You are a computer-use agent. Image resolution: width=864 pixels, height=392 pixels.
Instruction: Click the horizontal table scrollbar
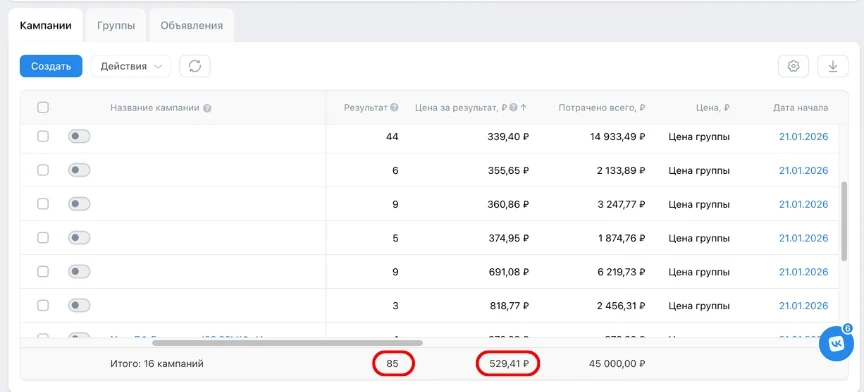click(287, 343)
